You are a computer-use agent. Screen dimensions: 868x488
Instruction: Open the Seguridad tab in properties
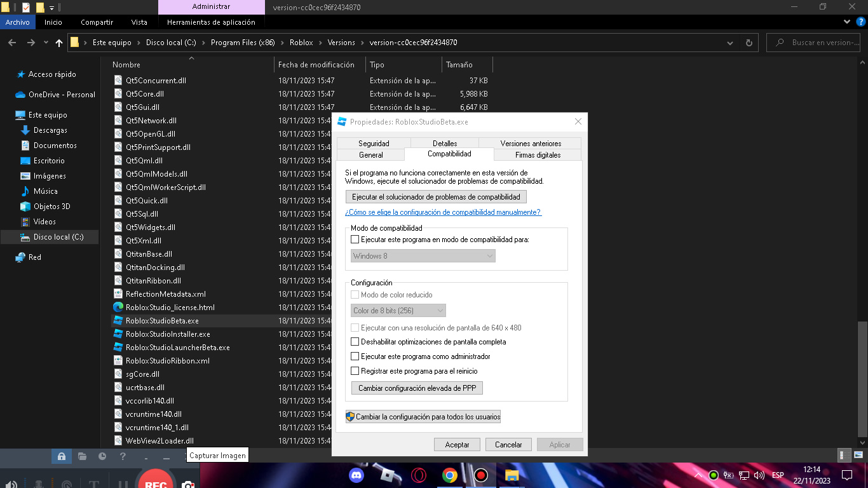tap(374, 144)
